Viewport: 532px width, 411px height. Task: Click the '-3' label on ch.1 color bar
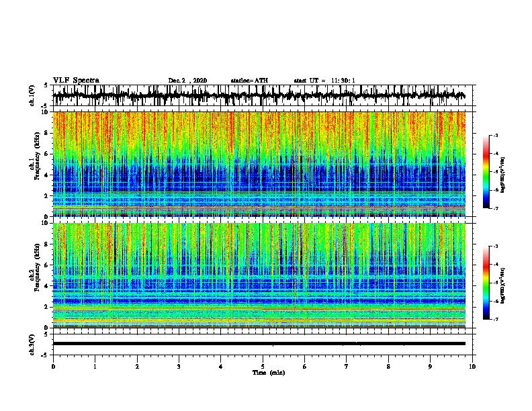pos(496,136)
